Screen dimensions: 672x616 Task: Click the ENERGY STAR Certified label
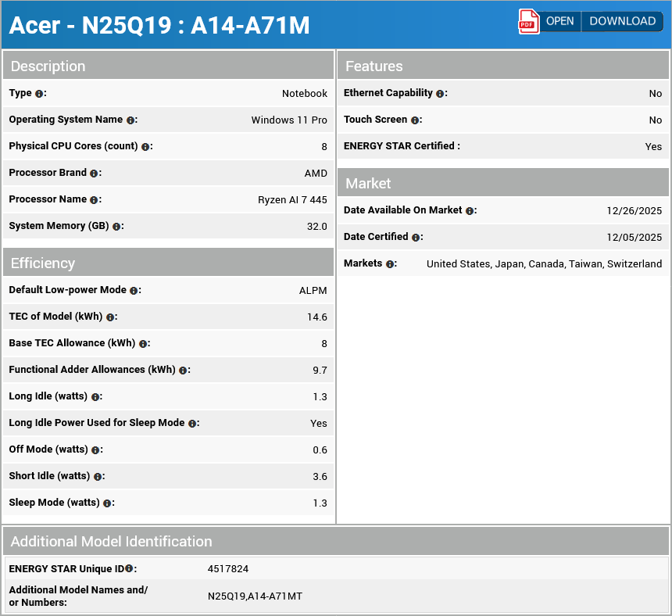(x=402, y=146)
